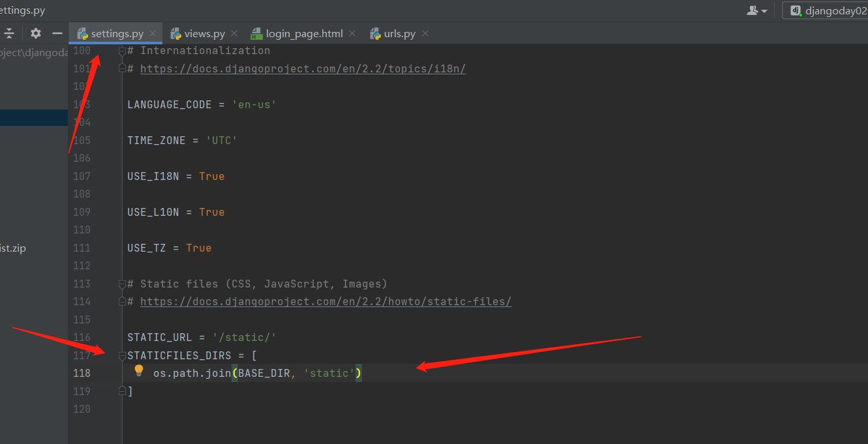This screenshot has width=868, height=444.
Task: Click the 'static' string argument on line 118
Action: point(329,373)
